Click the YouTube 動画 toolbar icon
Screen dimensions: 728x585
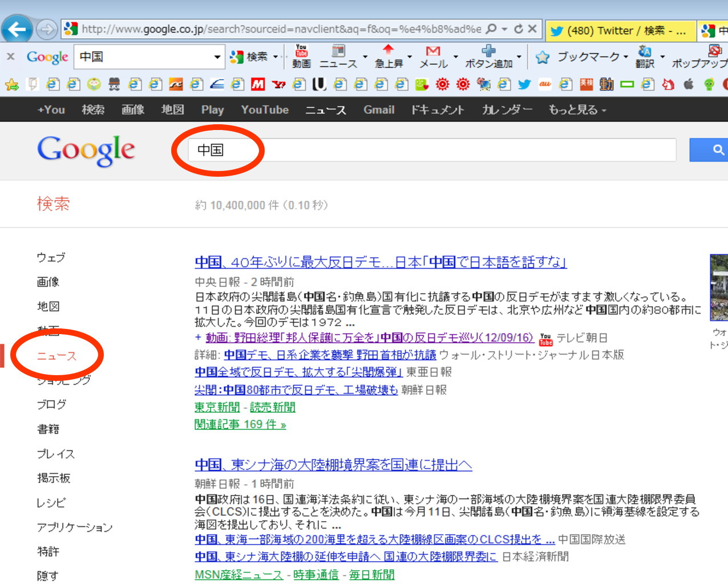tap(301, 56)
